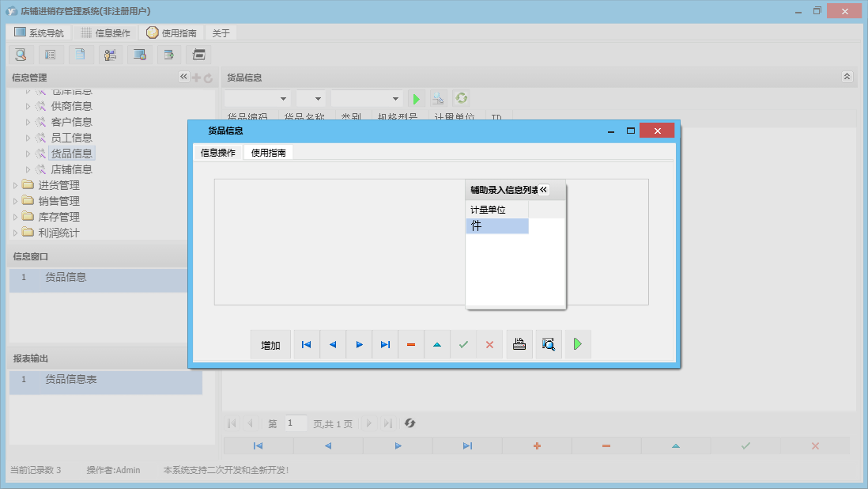
Task: Open 货品信息表 in the 报表输出 list
Action: (71, 380)
